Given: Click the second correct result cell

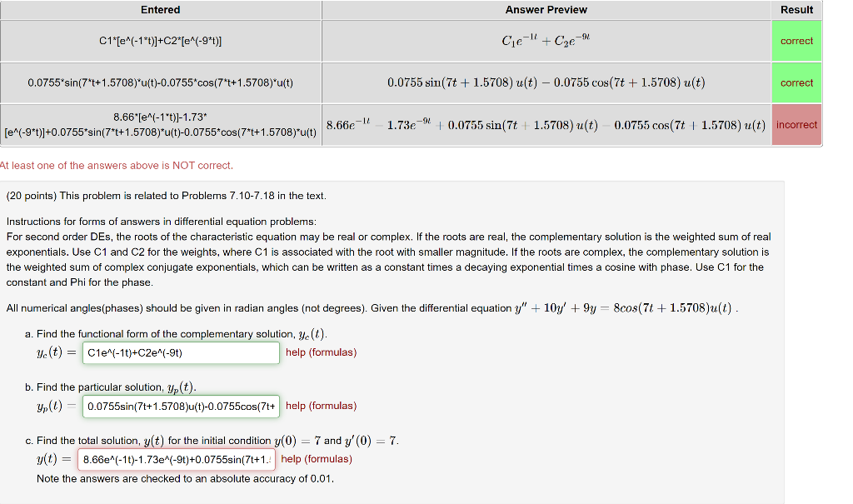Looking at the screenshot, I should point(796,82).
